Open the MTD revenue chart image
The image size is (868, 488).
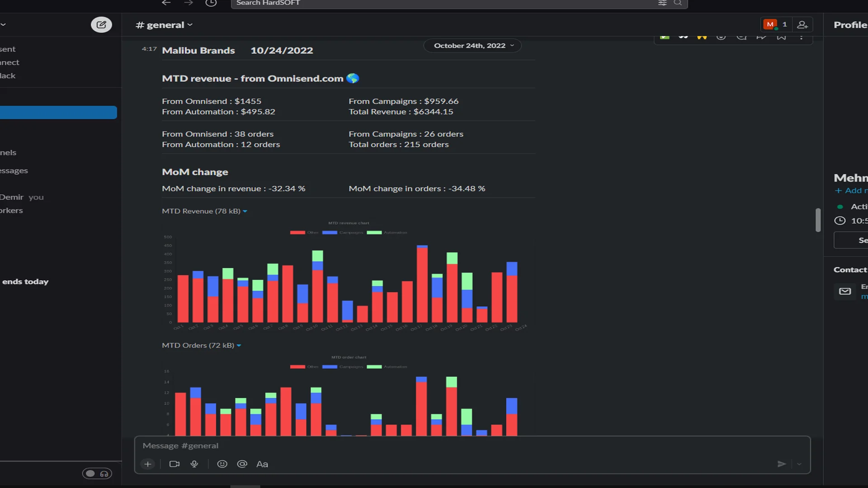348,276
